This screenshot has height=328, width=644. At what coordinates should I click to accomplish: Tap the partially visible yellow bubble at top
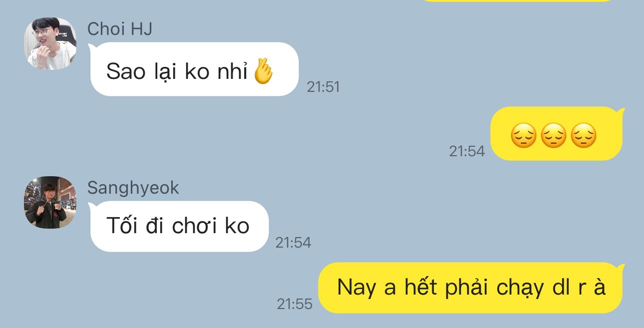click(x=518, y=1)
